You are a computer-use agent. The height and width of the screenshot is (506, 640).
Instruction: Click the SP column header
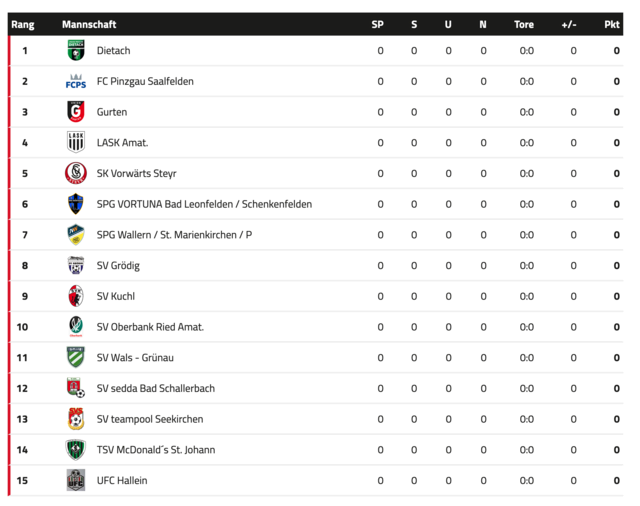tap(378, 24)
